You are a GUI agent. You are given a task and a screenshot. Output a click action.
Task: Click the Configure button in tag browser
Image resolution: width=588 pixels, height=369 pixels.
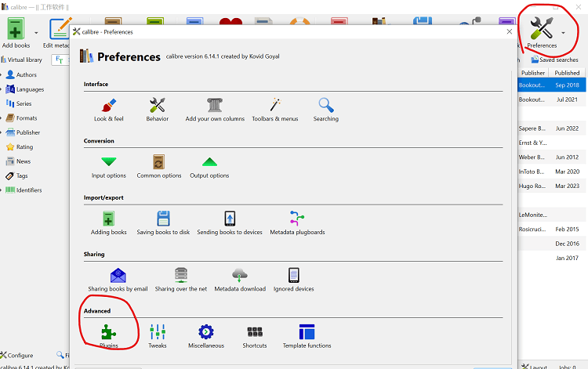pos(17,355)
